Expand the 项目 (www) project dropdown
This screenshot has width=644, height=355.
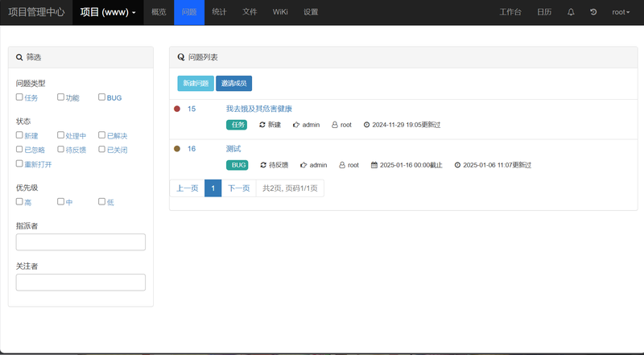click(x=108, y=12)
